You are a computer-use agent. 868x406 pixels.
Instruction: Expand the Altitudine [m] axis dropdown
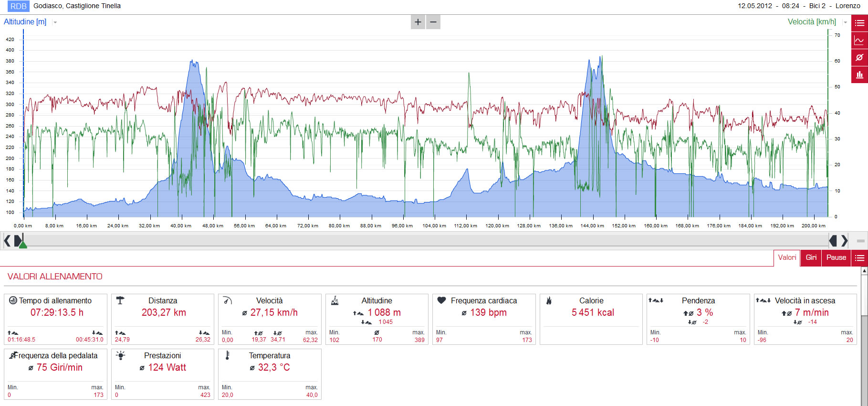[55, 22]
